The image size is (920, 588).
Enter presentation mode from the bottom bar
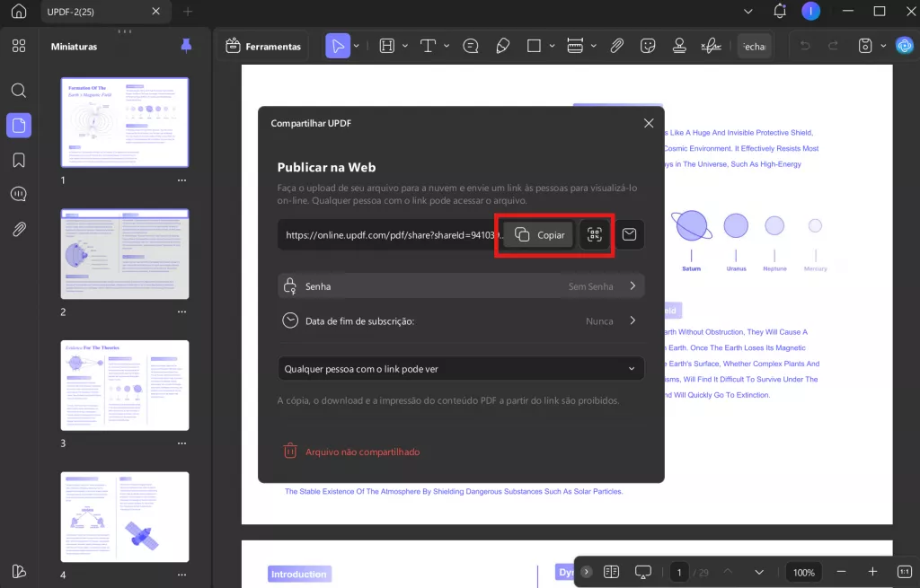(x=642, y=571)
